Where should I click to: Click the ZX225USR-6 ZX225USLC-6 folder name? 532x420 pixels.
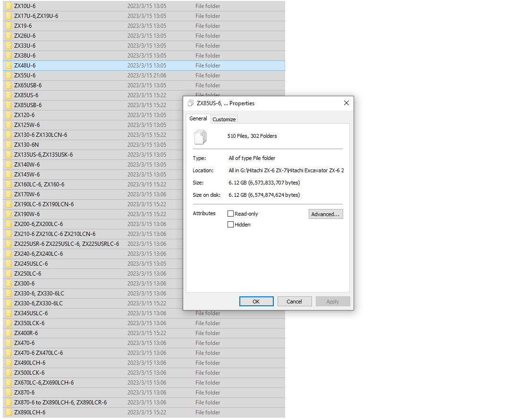click(67, 244)
